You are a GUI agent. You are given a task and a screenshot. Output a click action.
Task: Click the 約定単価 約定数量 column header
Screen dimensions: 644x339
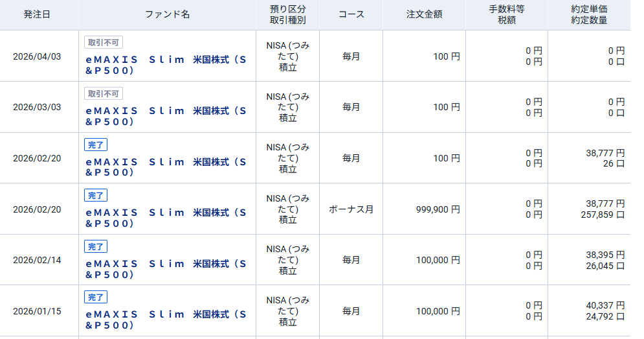pyautogui.click(x=589, y=14)
